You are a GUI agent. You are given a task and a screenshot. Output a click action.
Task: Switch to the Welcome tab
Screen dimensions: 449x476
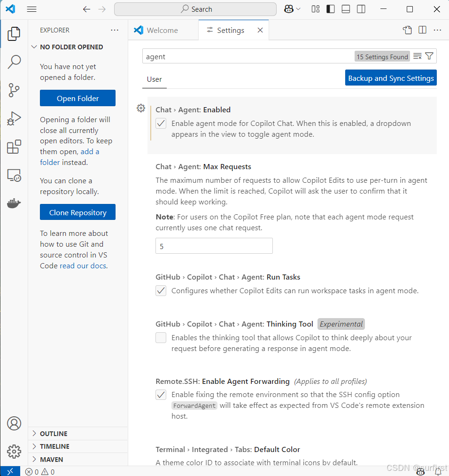point(163,30)
